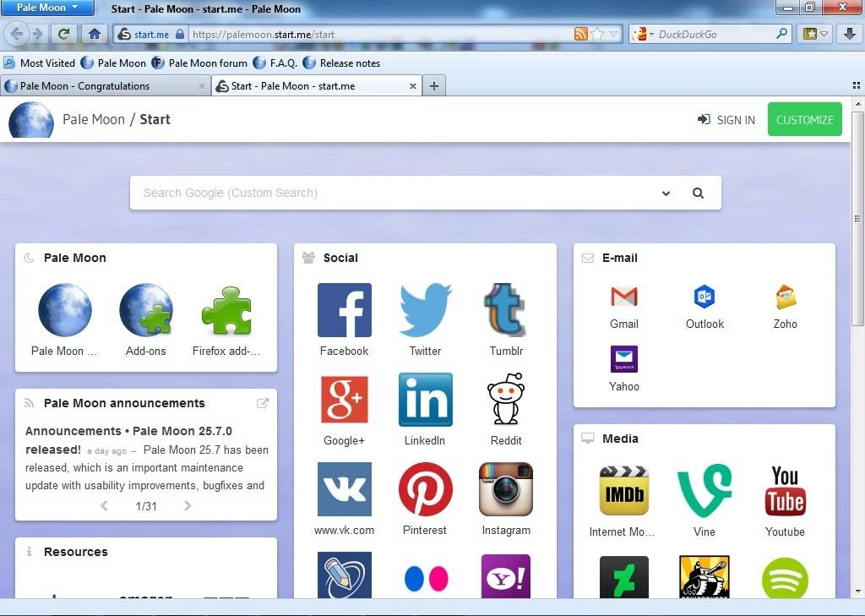
Task: Expand the search provider chevron
Action: 666,194
